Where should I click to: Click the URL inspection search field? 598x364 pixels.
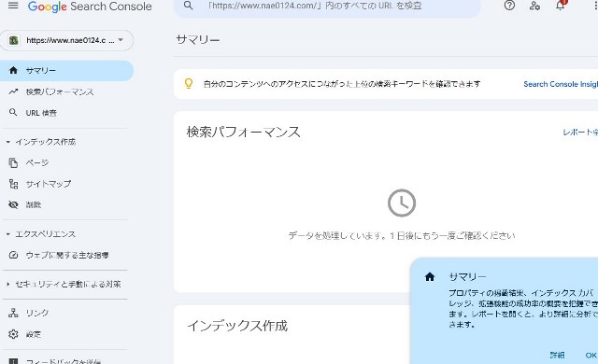327,7
